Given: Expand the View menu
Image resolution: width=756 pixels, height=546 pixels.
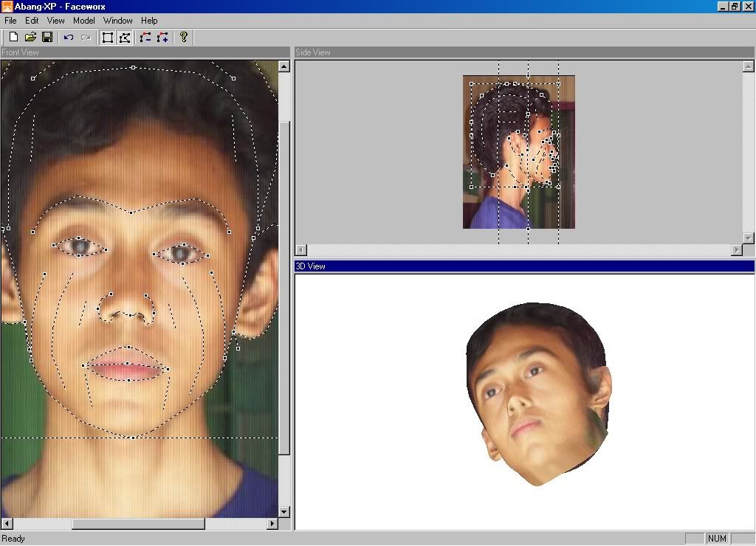Looking at the screenshot, I should [56, 21].
